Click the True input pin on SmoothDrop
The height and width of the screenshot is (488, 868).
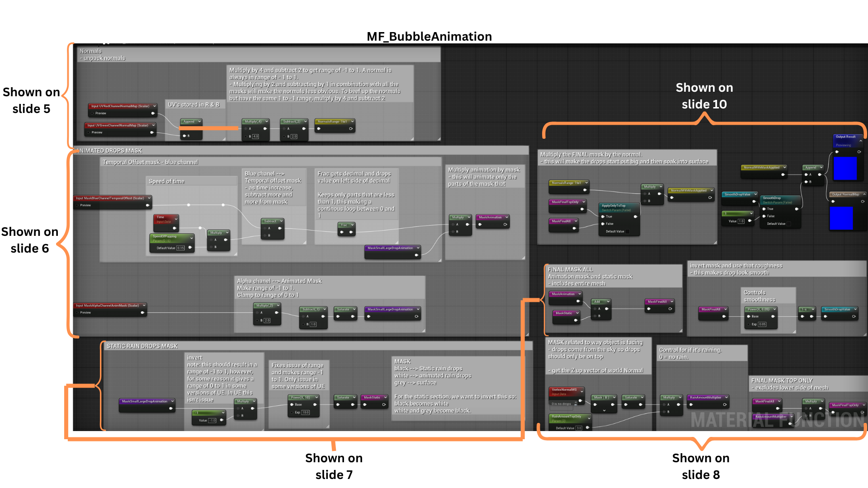[x=764, y=209]
